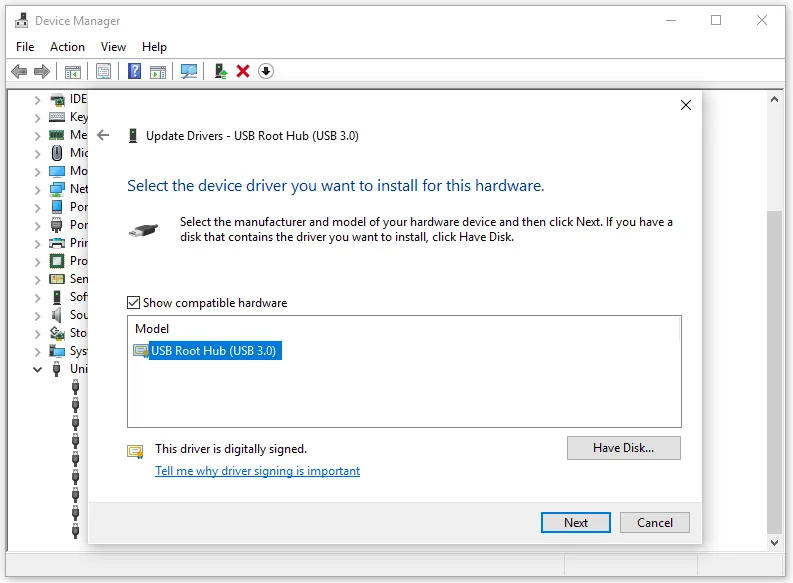
Task: Close the Update Drivers dialog
Action: click(x=686, y=105)
